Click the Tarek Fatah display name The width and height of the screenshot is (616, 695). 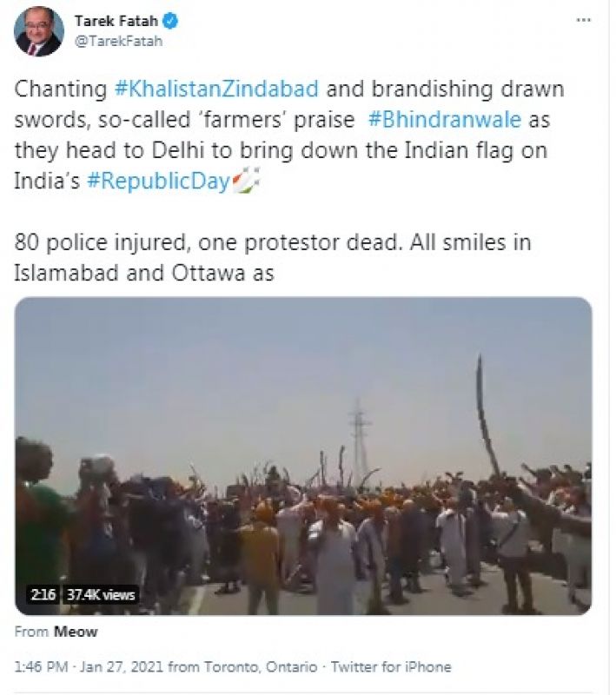116,20
